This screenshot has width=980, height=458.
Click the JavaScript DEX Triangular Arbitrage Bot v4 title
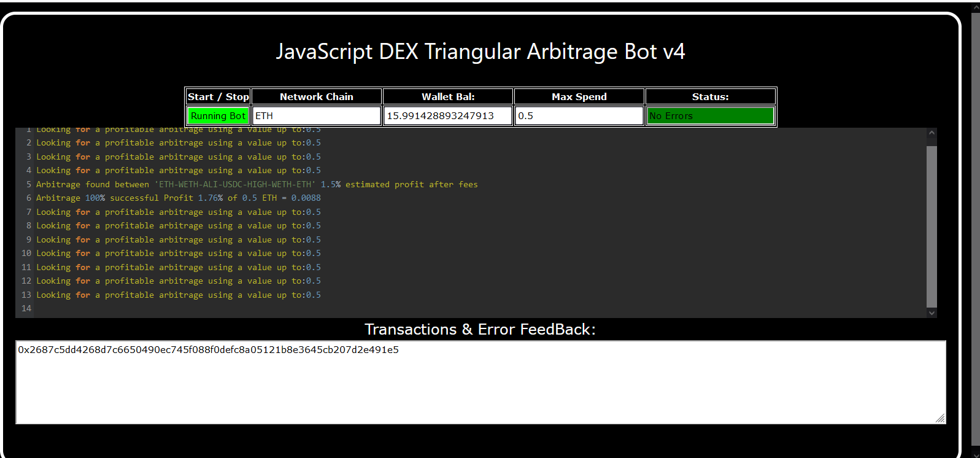pos(480,52)
